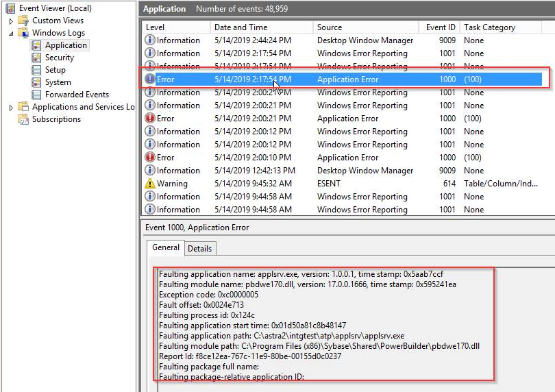Open the System log in tree
This screenshot has width=555, height=392.
click(x=58, y=82)
